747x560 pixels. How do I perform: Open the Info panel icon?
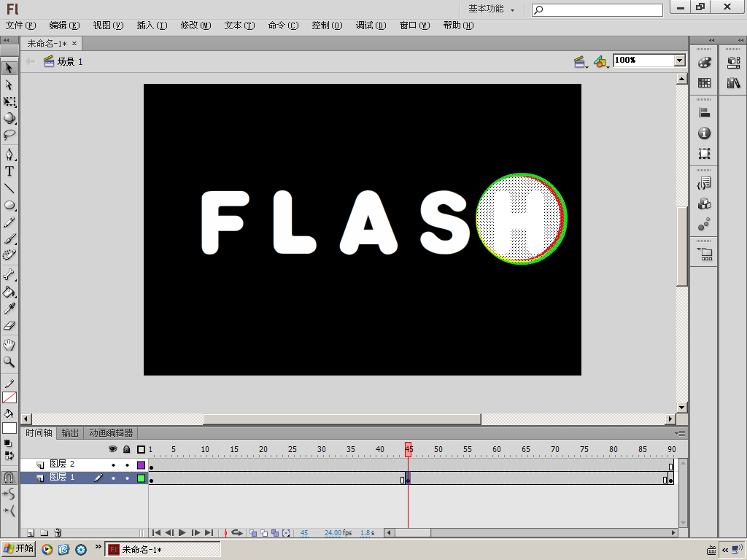(704, 133)
